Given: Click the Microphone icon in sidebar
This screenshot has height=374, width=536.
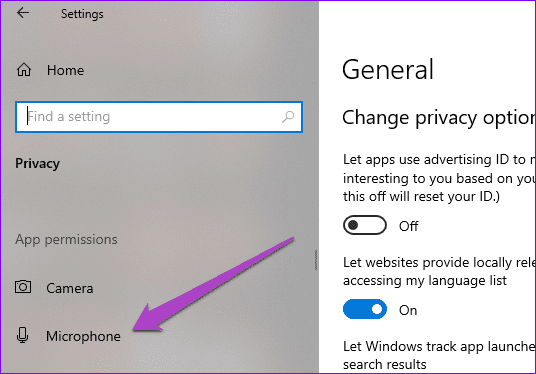Looking at the screenshot, I should click(23, 335).
